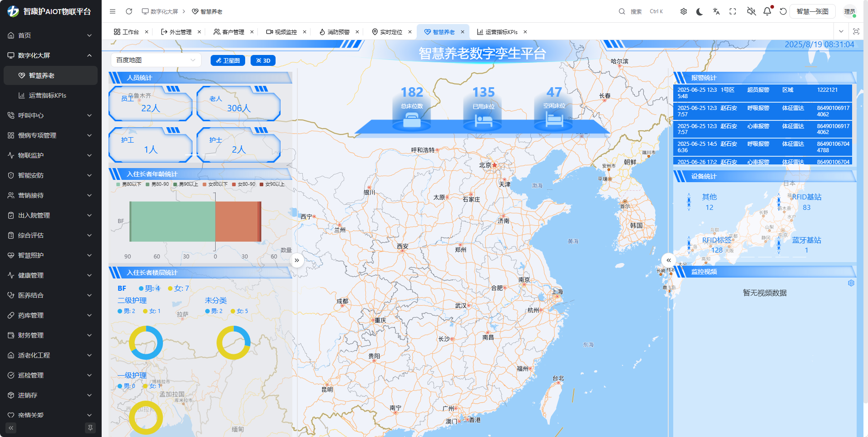868x437 pixels.
Task: Click the 智慧一张图 button
Action: 813,11
